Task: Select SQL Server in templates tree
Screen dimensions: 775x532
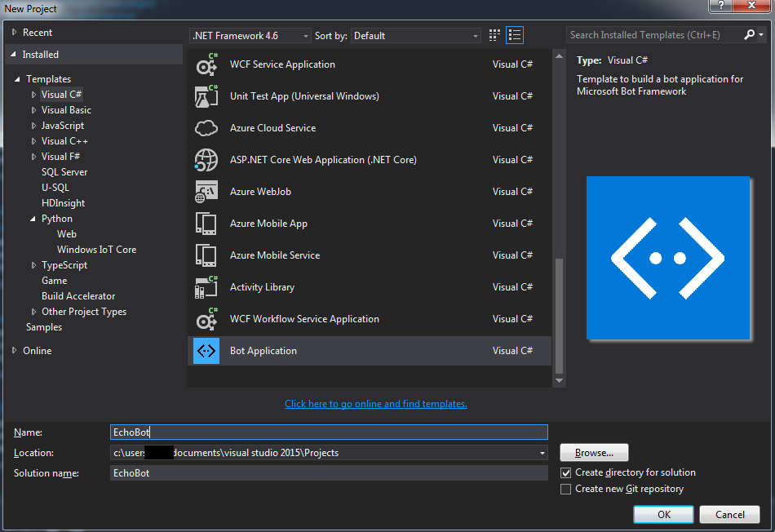Action: pyautogui.click(x=64, y=172)
